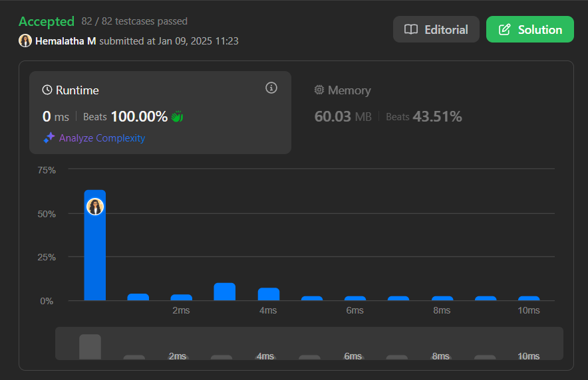Screen dimensions: 588x380
Task: Click the book icon on Editorial button
Action: [x=411, y=30]
